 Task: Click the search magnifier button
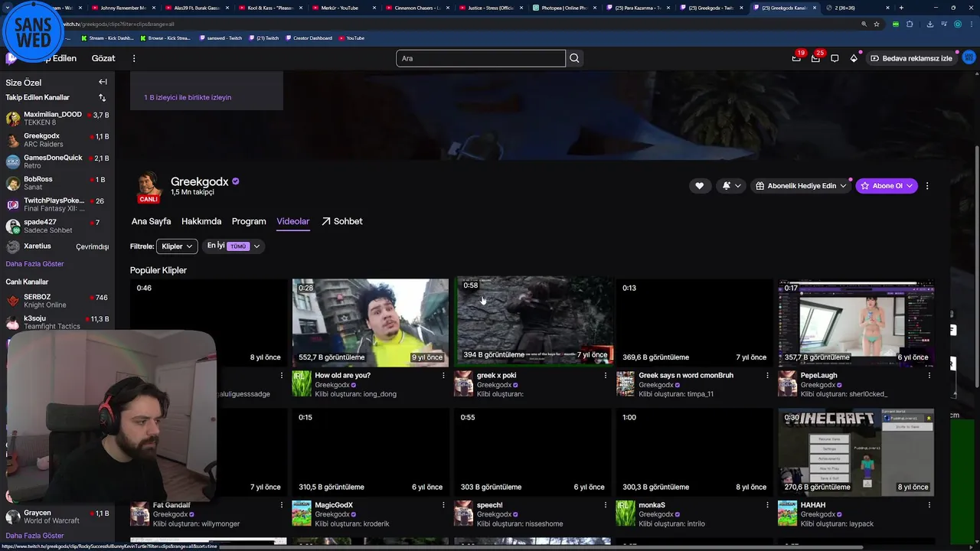[574, 58]
